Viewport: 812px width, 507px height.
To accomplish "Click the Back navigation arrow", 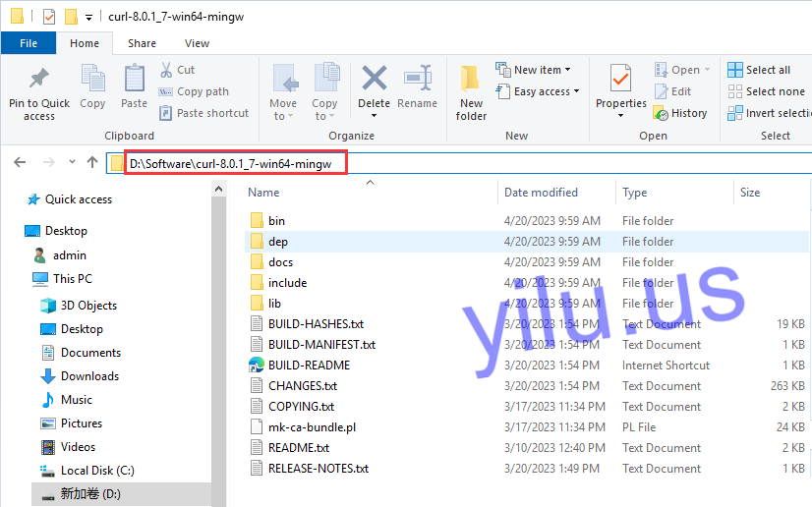I will click(x=20, y=162).
